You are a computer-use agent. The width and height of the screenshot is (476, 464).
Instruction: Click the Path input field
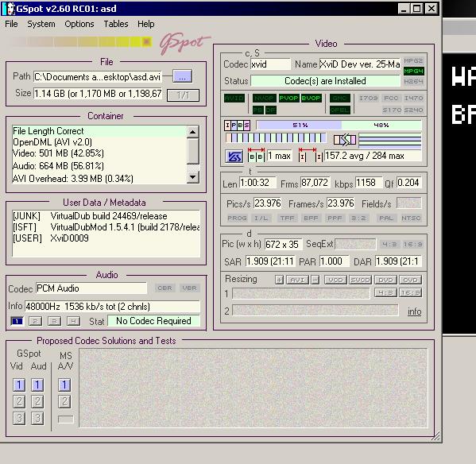(98, 77)
